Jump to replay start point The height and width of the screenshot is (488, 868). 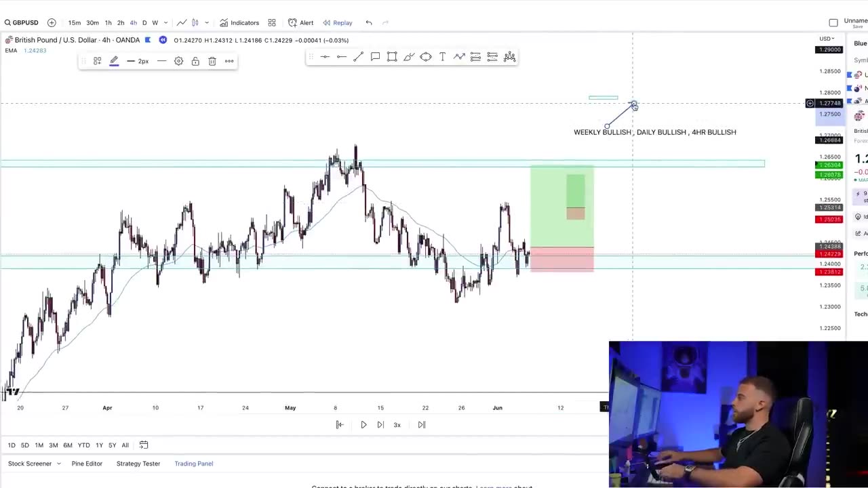click(x=340, y=425)
